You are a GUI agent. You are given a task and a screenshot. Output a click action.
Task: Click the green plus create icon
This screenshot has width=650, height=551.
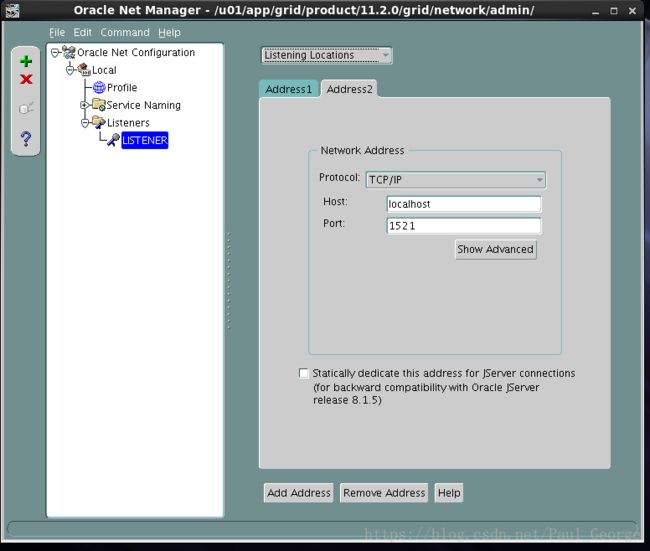tap(26, 61)
